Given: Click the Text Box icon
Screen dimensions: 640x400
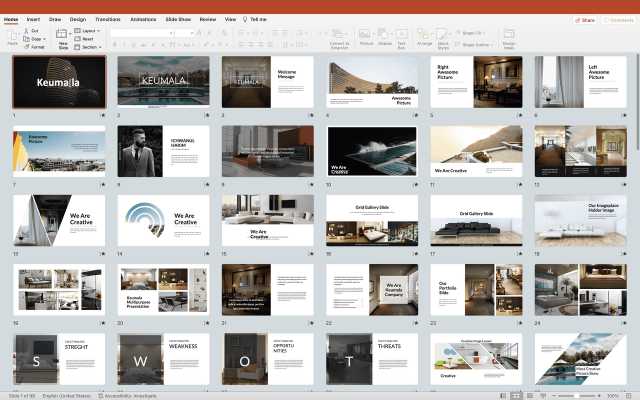Looking at the screenshot, I should 402,36.
